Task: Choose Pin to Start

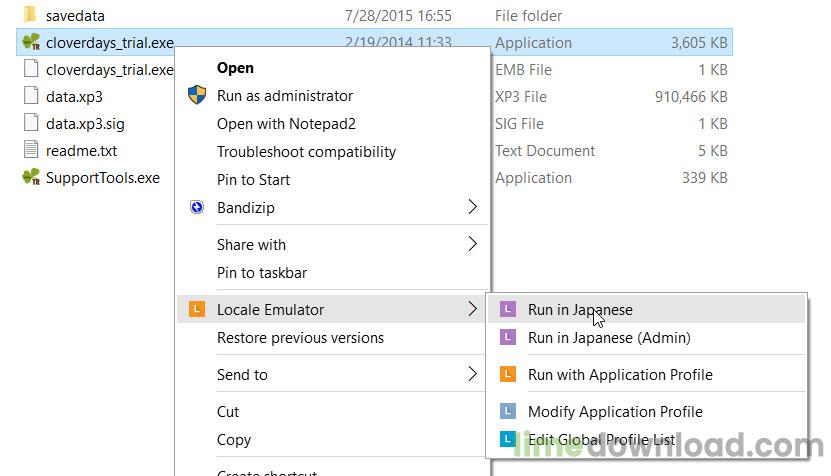Action: tap(253, 180)
